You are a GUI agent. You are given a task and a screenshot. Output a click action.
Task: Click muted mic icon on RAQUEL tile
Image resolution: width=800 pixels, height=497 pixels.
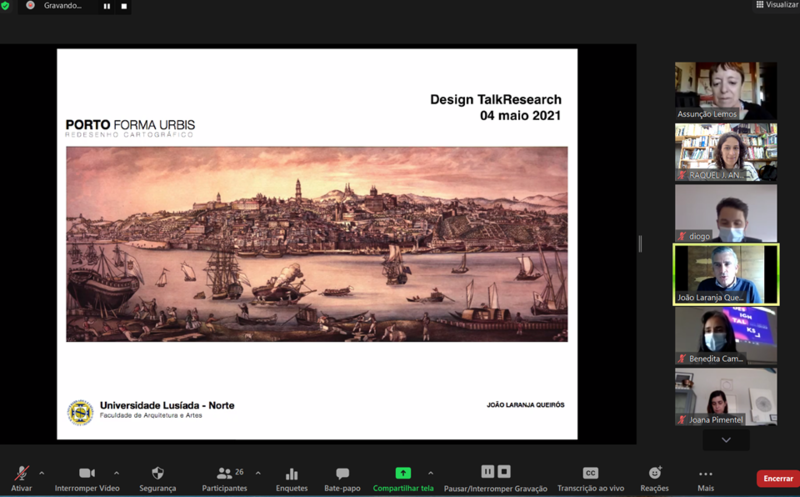pos(682,175)
